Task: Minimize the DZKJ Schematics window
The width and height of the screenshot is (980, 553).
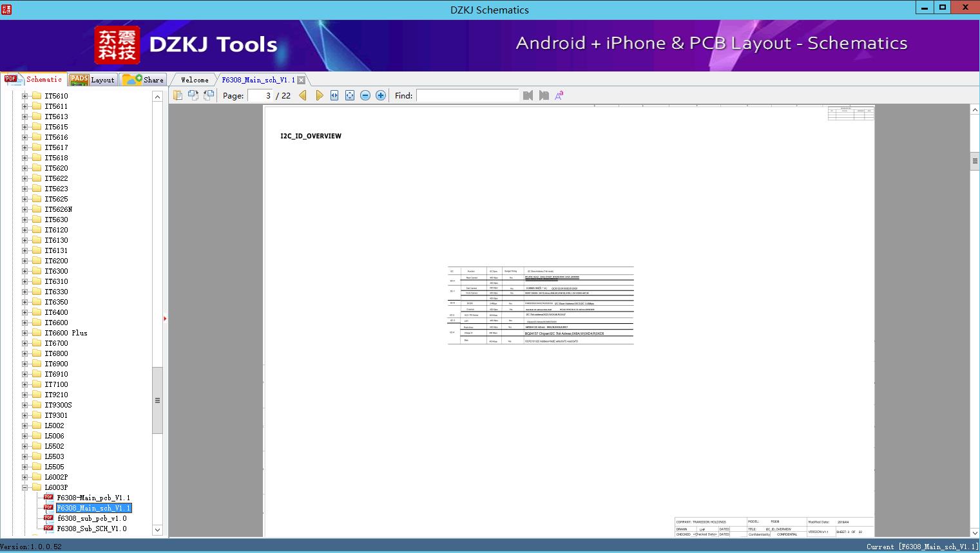Action: 925,8
